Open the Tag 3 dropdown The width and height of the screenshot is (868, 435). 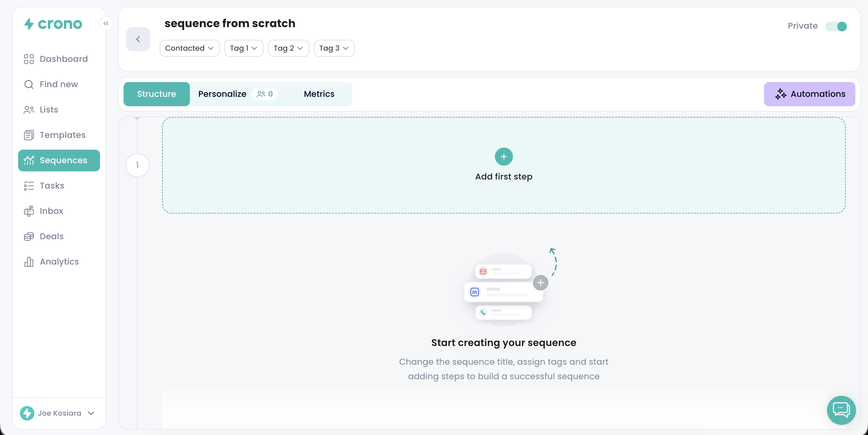pos(334,48)
